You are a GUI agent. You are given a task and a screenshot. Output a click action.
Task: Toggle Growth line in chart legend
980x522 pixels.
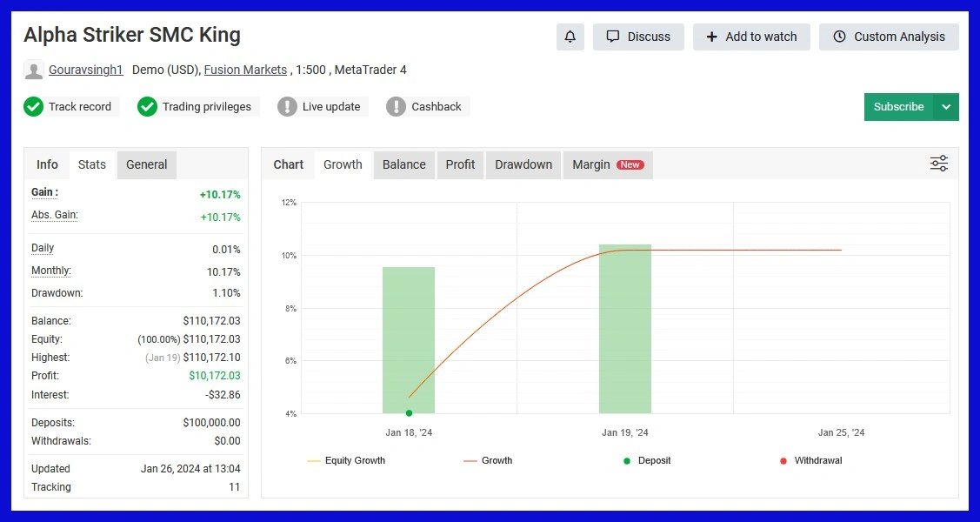488,460
